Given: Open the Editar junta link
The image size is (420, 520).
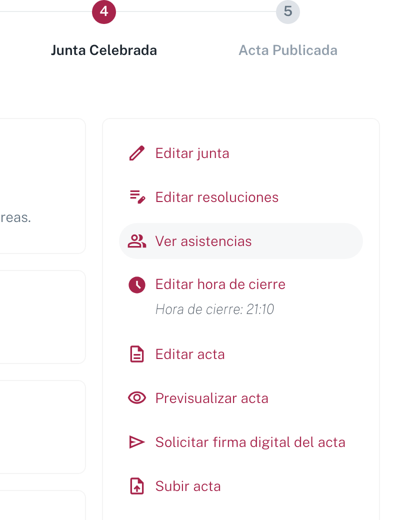Looking at the screenshot, I should 192,153.
